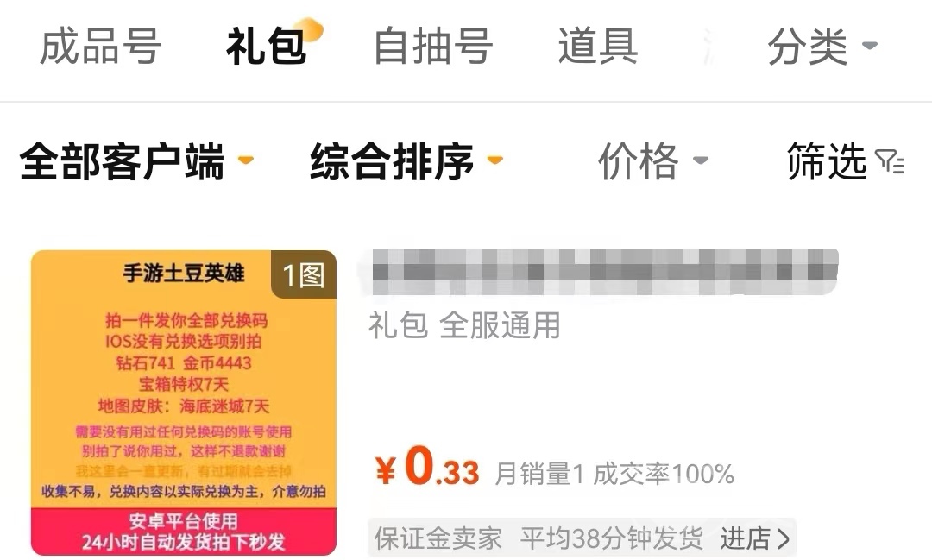Enter the seller's shop via 进店
This screenshot has height=560, width=932.
click(755, 538)
